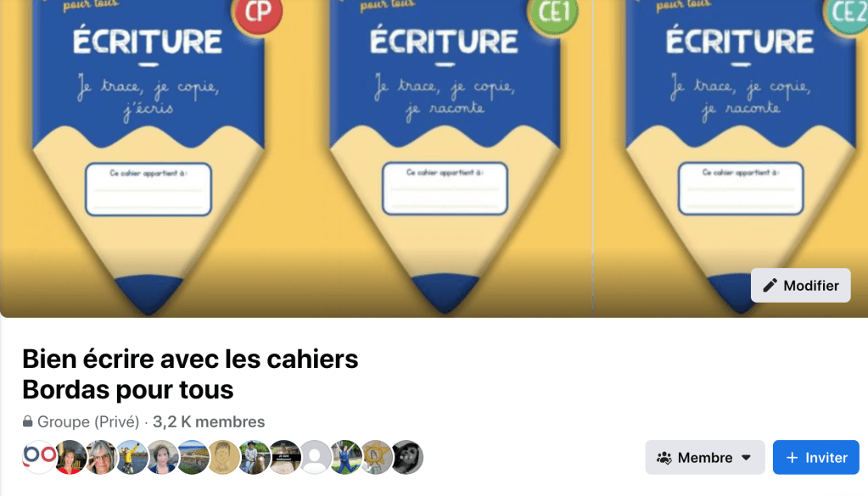Viewport: 868px width, 496px height.
Task: Open the yellow-jacket jumping person avatar
Action: [132, 457]
